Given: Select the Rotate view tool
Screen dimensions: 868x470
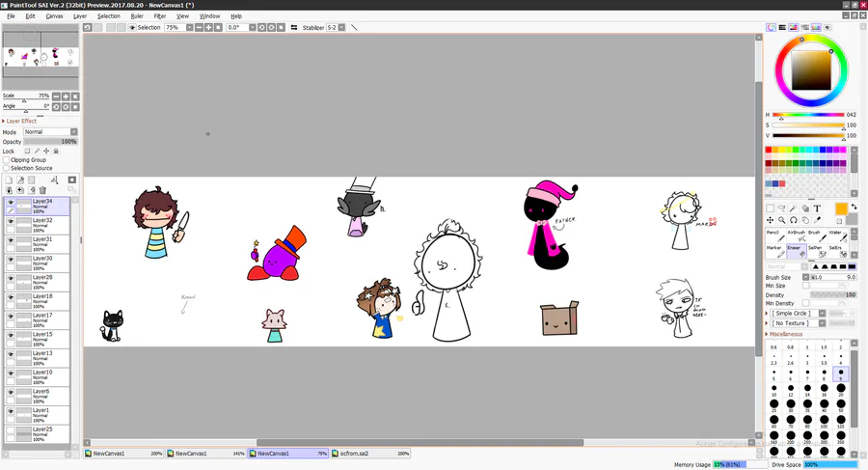Looking at the screenshot, I should [x=794, y=220].
